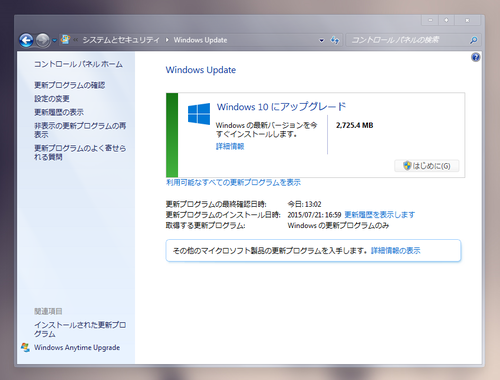
Task: Open インストールされた更新プログラム link
Action: 80,329
